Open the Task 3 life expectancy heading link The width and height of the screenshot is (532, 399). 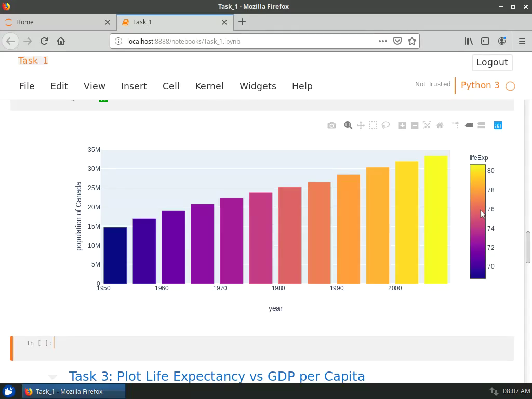pyautogui.click(x=217, y=376)
